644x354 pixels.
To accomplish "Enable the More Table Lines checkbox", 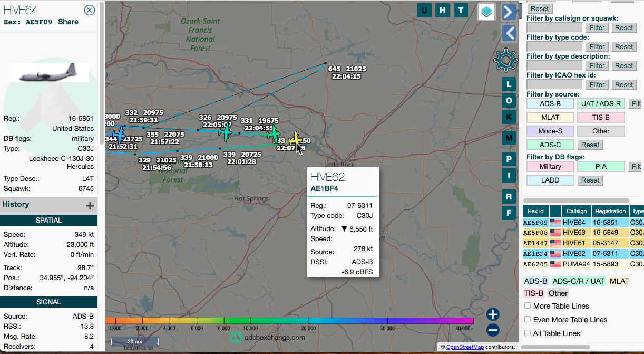I will point(528,306).
